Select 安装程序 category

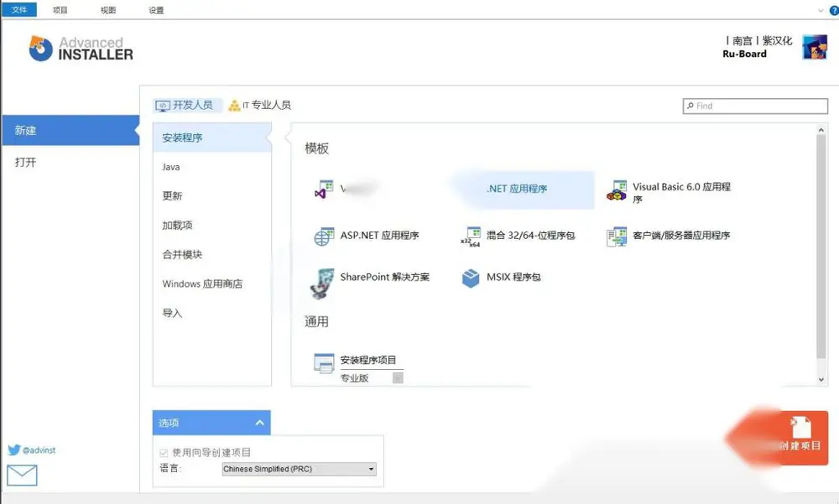(x=212, y=138)
